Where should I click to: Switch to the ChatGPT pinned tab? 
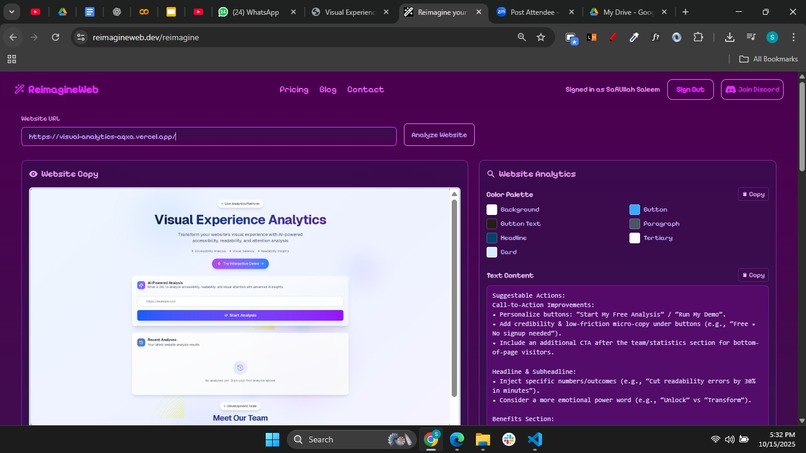click(x=117, y=12)
